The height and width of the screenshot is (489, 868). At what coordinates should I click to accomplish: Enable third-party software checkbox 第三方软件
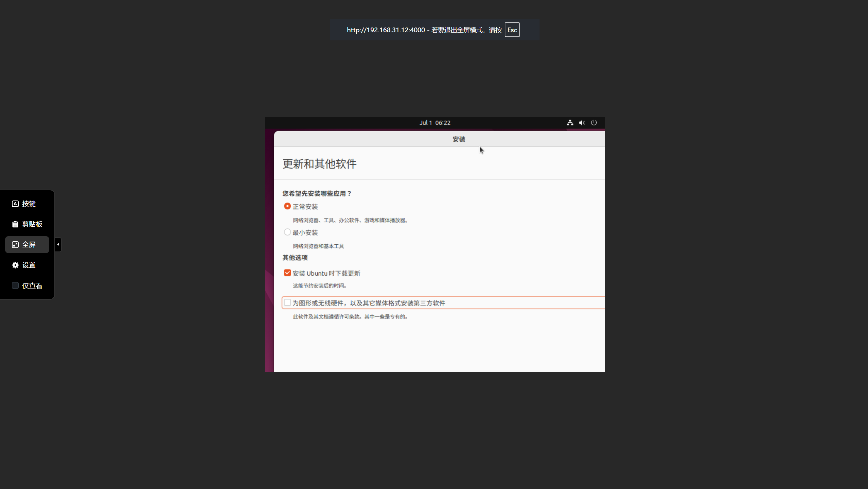tap(287, 302)
